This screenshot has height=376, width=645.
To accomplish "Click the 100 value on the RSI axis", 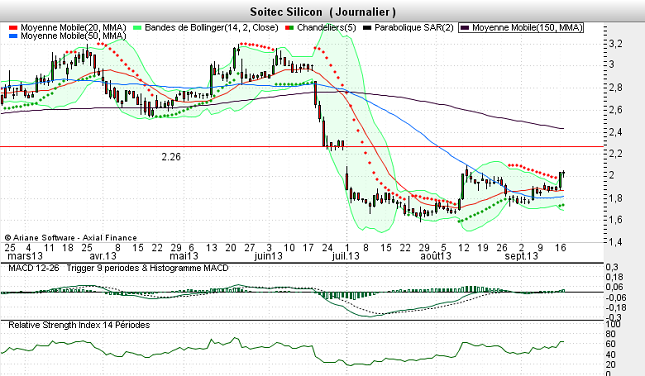I will point(613,325).
